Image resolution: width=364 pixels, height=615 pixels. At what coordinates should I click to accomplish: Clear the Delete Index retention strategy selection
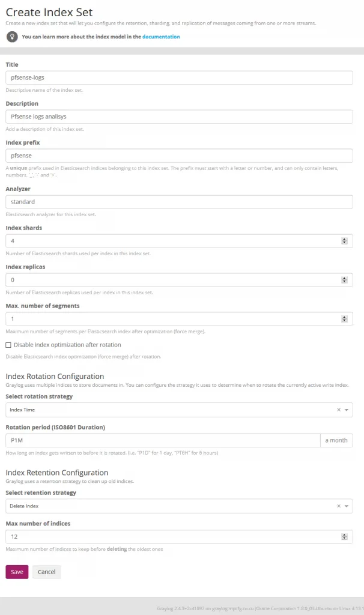pos(339,506)
